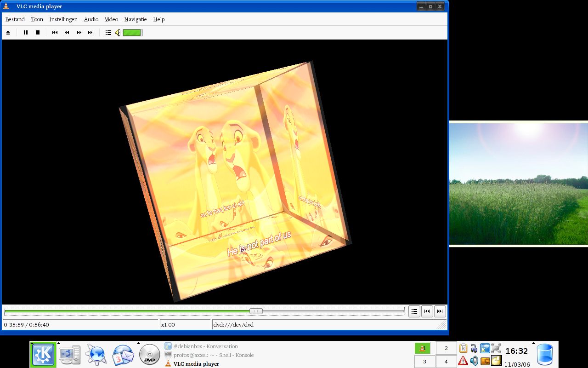
Task: Click the playlist button beside the seek bar
Action: tap(414, 311)
